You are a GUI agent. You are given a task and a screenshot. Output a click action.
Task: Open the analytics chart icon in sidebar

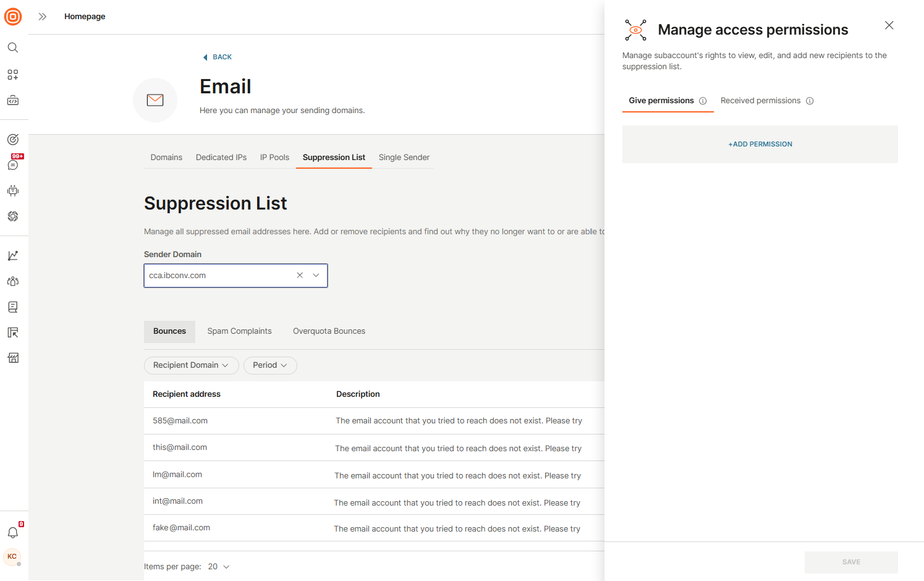tap(12, 255)
